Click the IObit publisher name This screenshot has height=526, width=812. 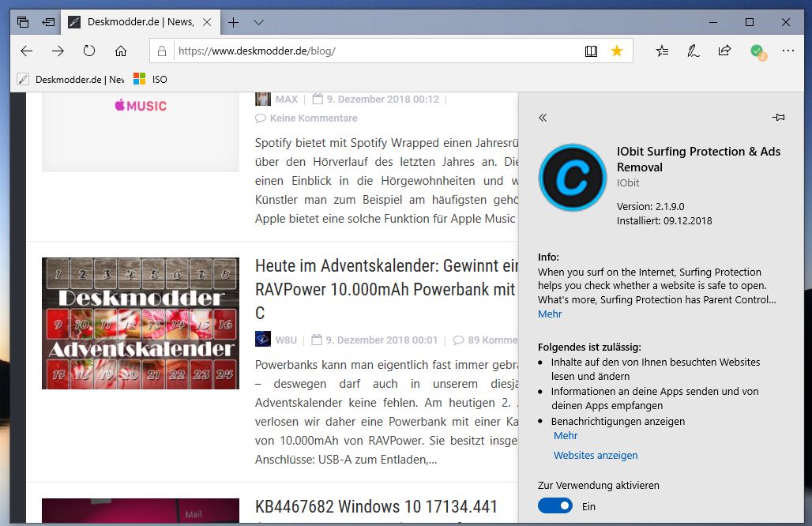coord(628,182)
